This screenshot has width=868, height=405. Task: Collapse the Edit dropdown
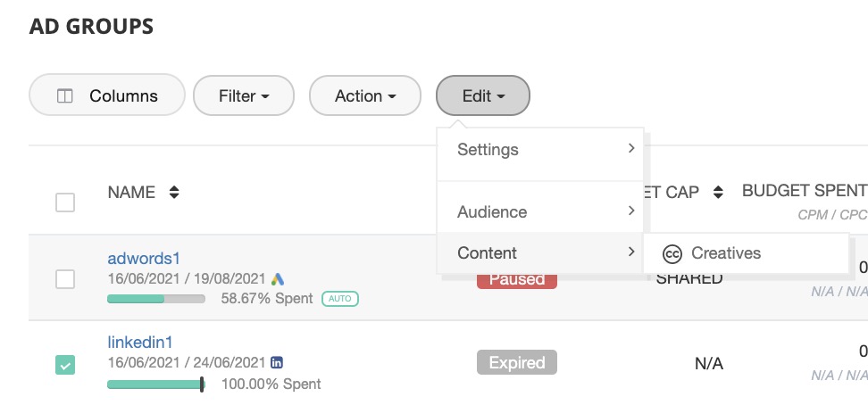tap(483, 96)
